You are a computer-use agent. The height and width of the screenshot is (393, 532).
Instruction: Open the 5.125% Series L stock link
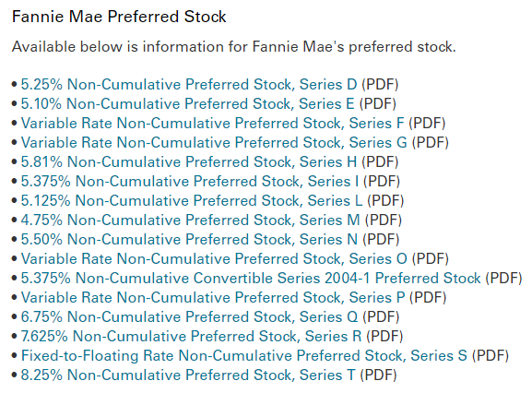pos(192,200)
